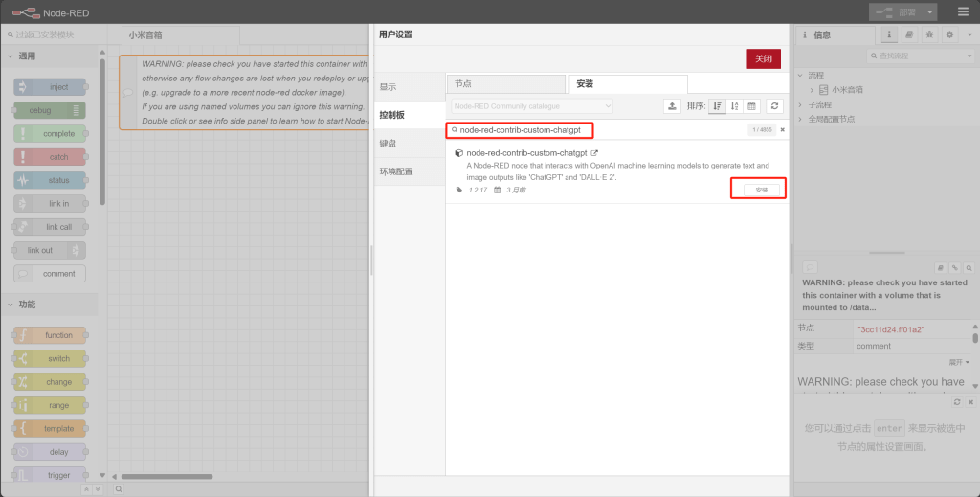Collapse the 功能 palette category
This screenshot has height=497, width=980.
pos(49,305)
